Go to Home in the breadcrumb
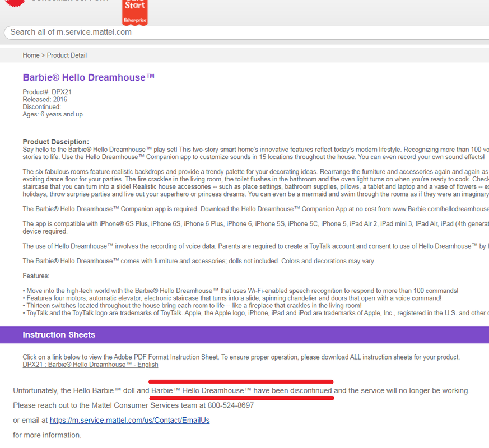The width and height of the screenshot is (489, 448). [x=31, y=55]
